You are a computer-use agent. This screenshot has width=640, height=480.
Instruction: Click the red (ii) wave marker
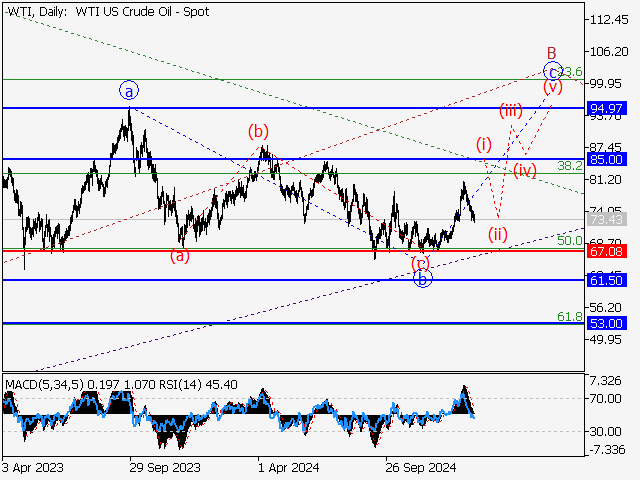(x=498, y=235)
